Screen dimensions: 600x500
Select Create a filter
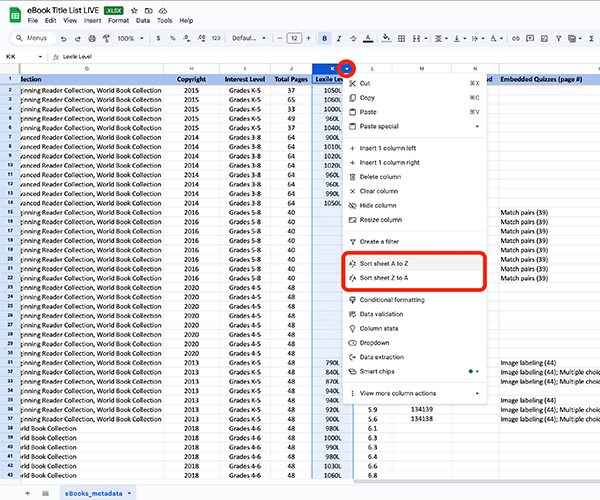point(414,241)
